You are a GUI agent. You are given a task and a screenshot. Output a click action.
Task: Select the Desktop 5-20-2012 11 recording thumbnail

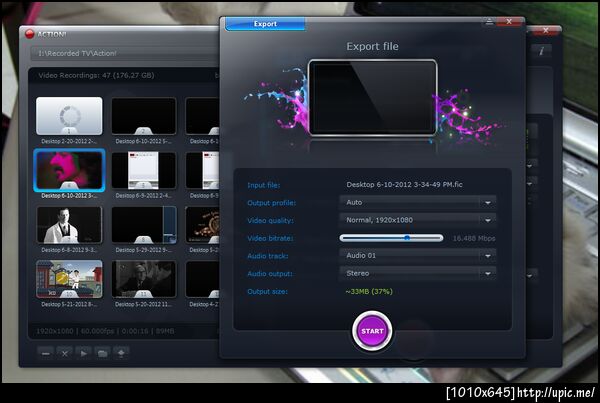pyautogui.click(x=144, y=279)
